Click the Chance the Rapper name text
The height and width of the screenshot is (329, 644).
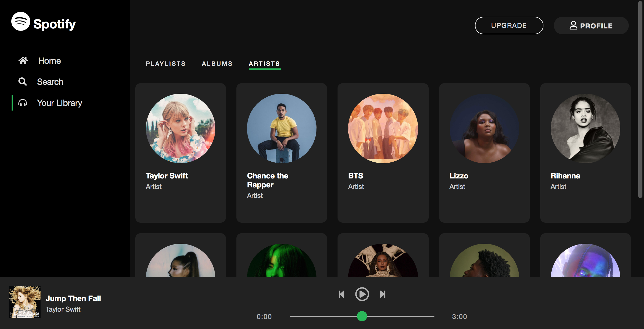pyautogui.click(x=267, y=180)
